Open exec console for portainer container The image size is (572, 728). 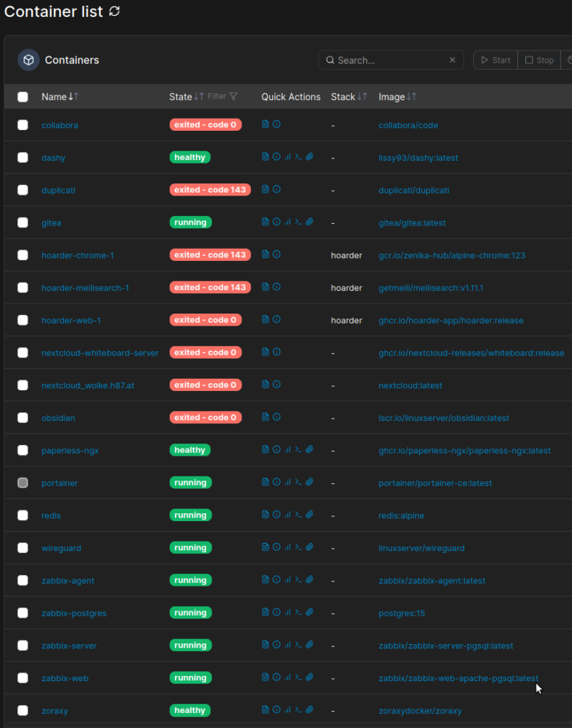298,481
